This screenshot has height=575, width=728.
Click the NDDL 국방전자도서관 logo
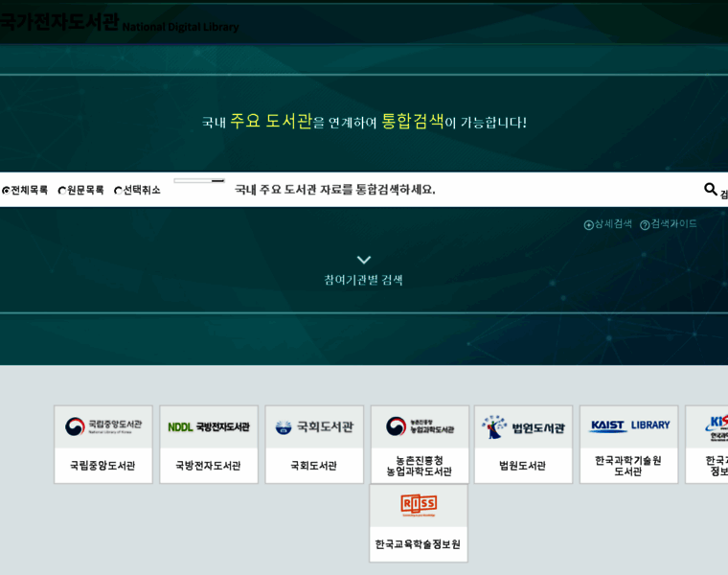[x=209, y=426]
